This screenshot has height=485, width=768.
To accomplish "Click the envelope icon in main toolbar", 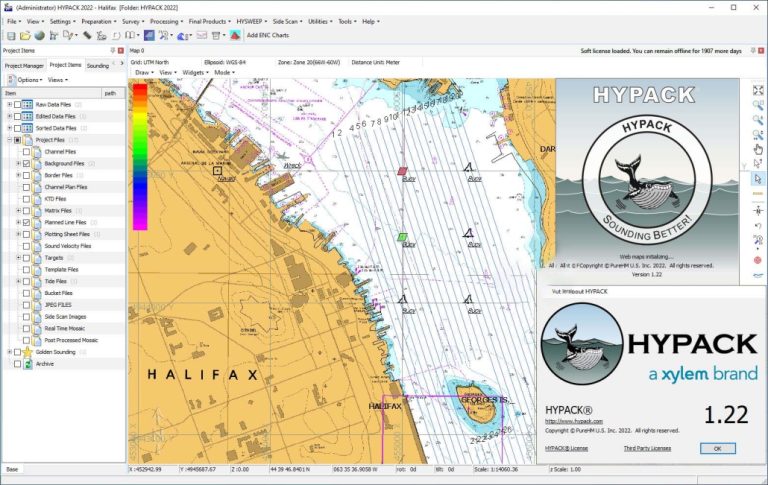I will tap(202, 35).
